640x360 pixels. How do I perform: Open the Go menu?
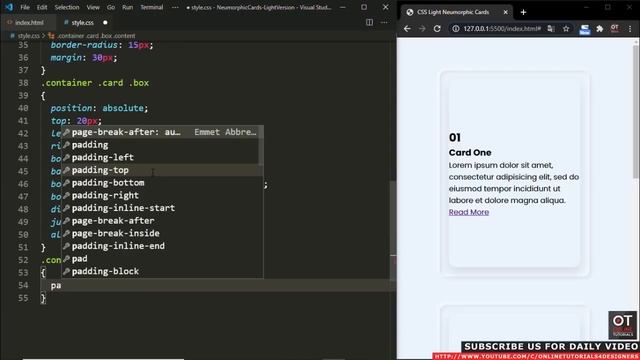[111, 7]
